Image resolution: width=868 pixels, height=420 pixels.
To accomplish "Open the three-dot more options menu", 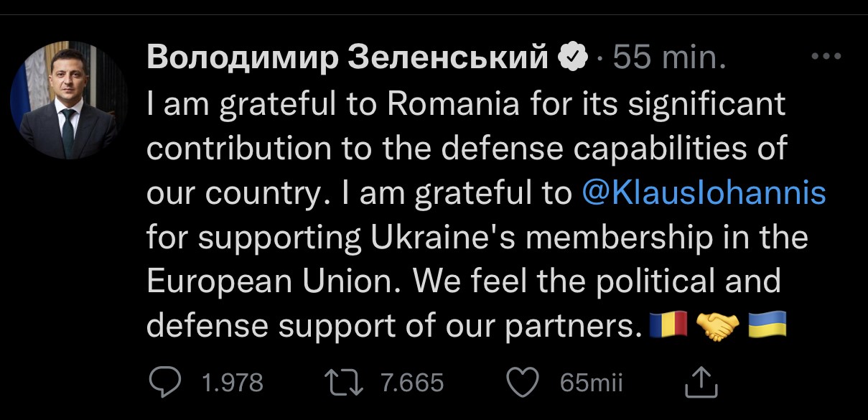I will [x=825, y=57].
